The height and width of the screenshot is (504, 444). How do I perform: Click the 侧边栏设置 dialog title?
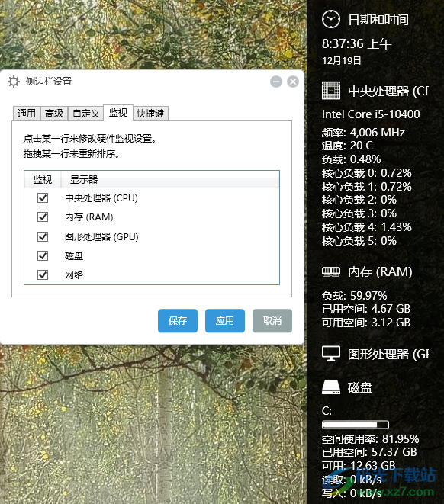coord(49,82)
